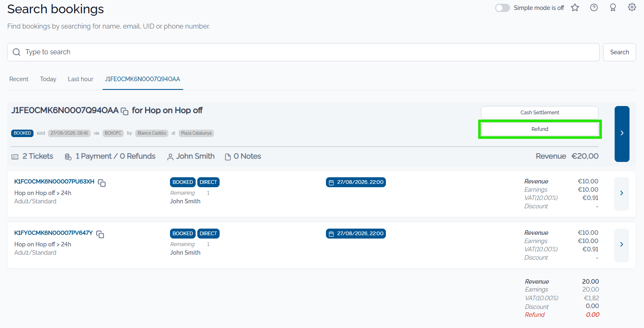Switch to the Recent tab
This screenshot has width=644, height=328.
point(19,79)
